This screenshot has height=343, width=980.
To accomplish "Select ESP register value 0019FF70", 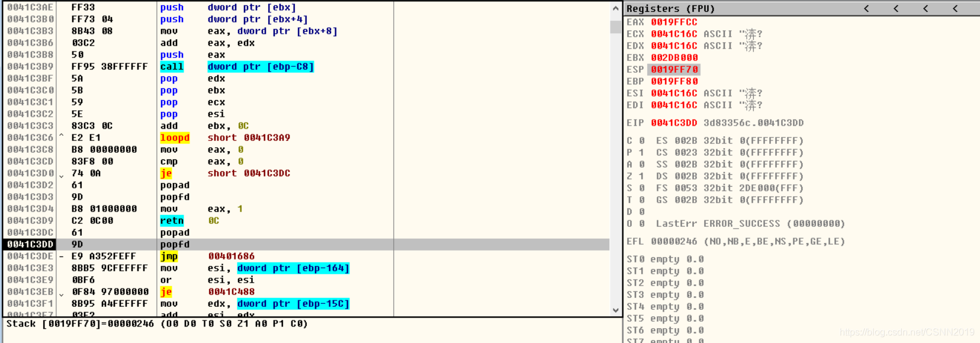I will 674,69.
